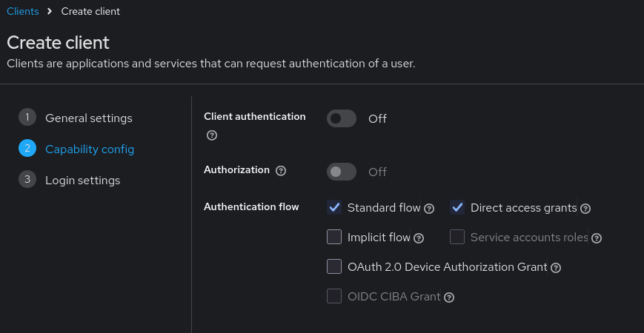Enable the Implicit flow checkbox
This screenshot has height=333, width=644.
[334, 238]
